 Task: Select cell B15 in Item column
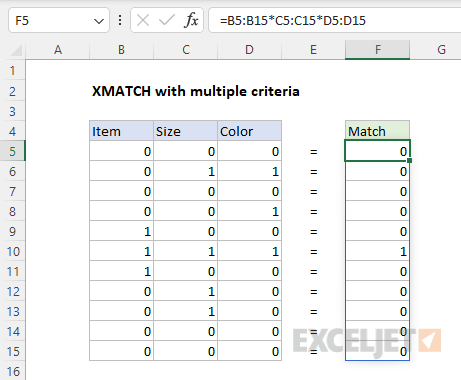click(x=121, y=351)
